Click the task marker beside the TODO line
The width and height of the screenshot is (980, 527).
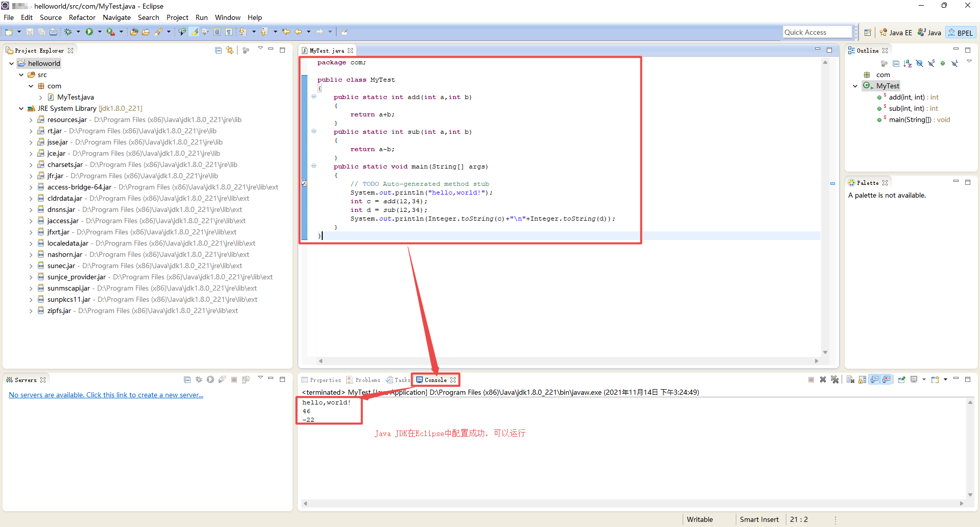(304, 183)
